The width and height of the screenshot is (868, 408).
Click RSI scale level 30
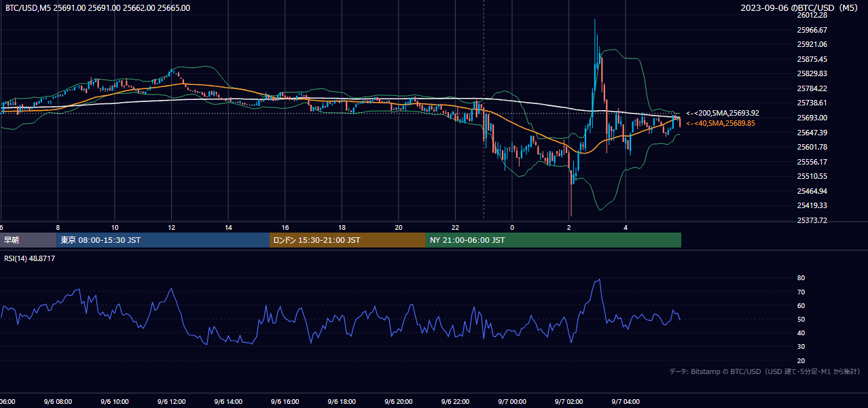(x=801, y=347)
